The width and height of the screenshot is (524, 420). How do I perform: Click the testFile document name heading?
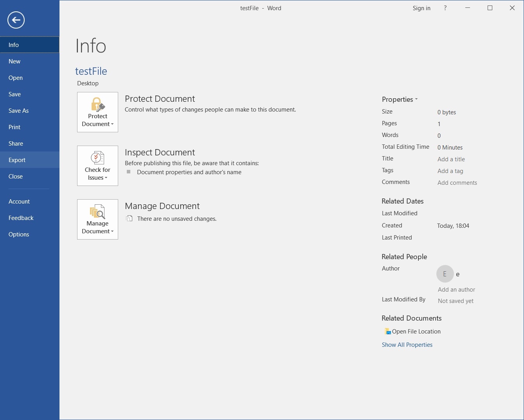coord(91,71)
